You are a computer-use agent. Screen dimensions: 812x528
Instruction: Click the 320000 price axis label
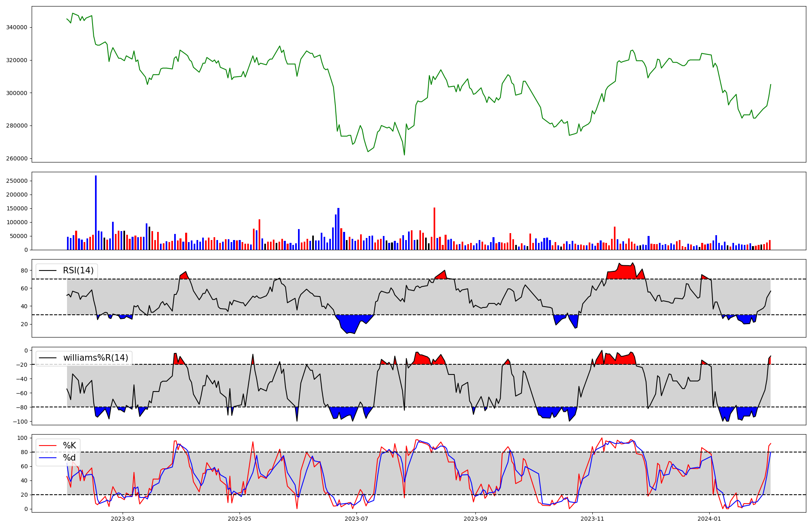17,61
